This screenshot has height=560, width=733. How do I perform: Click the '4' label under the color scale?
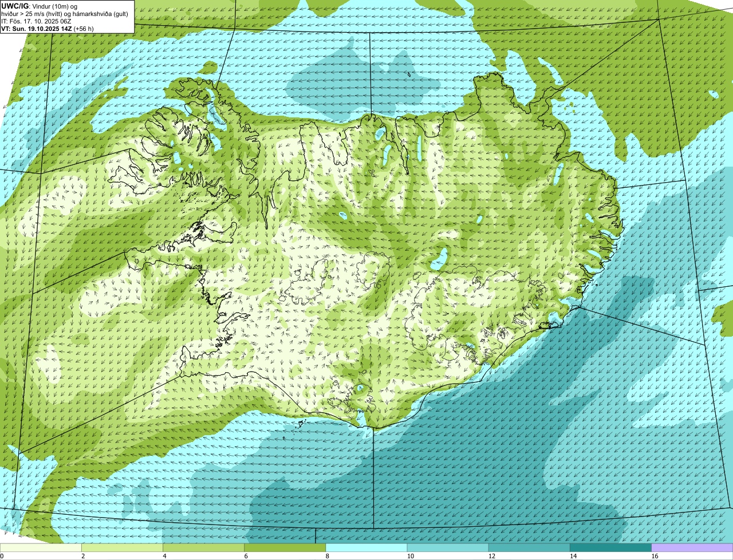click(164, 556)
